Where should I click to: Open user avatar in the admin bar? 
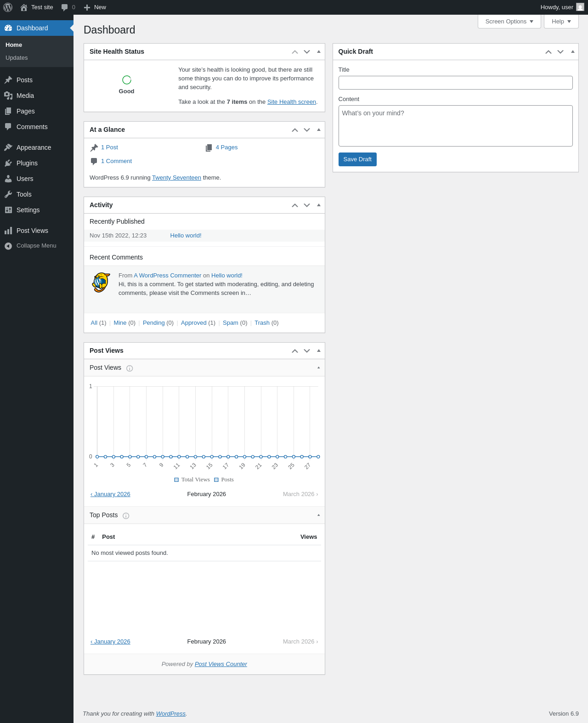click(580, 7)
